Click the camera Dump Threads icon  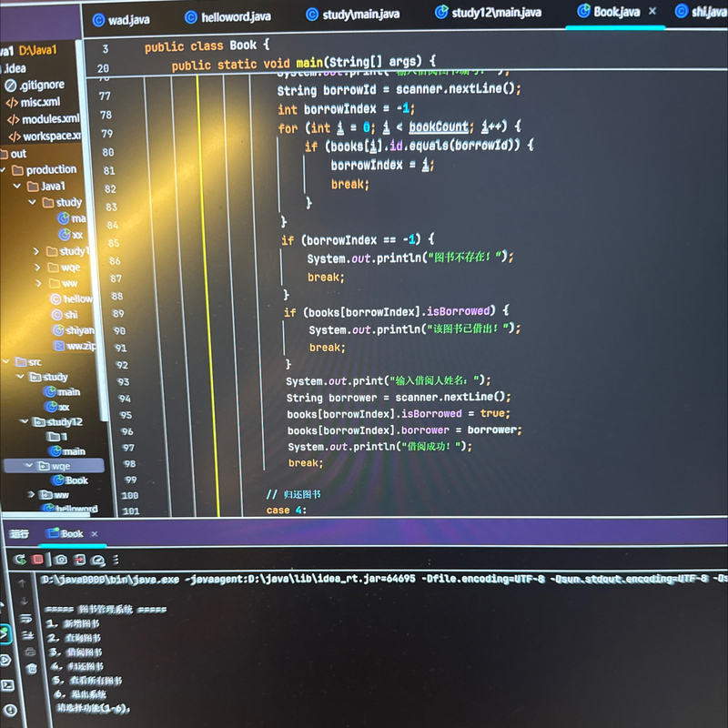[60, 560]
